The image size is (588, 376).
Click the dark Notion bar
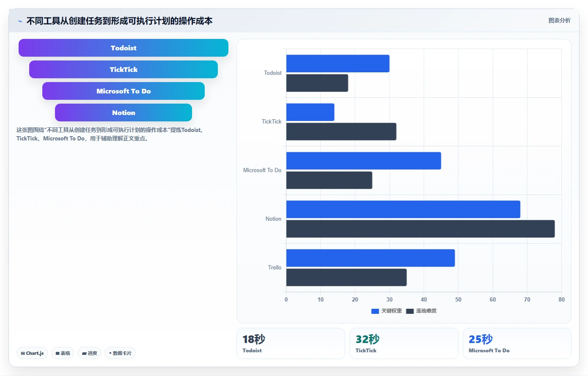pos(420,229)
